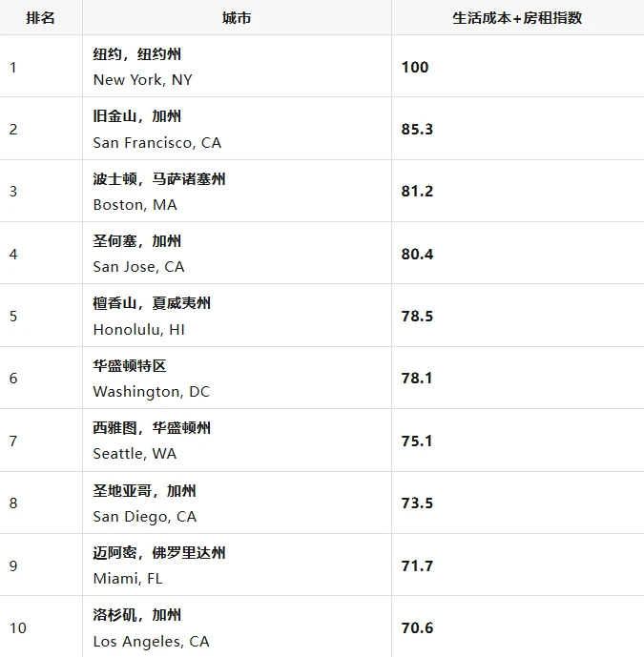Select the text 波士顿，马萨诸塞州
The image size is (644, 657).
click(x=159, y=179)
